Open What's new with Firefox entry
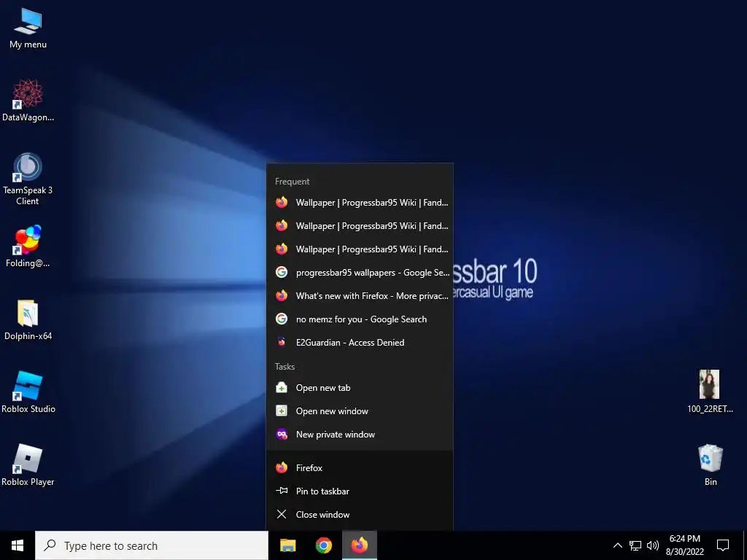 (x=360, y=296)
